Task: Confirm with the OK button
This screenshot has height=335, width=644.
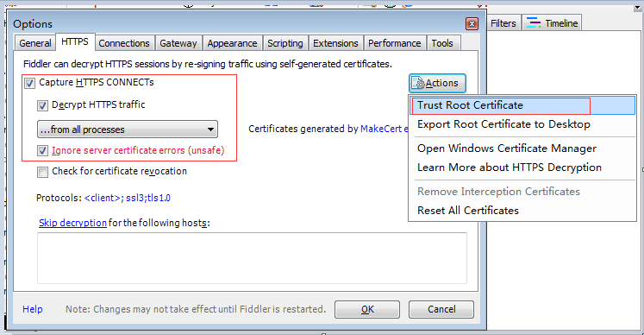Action: click(x=367, y=309)
